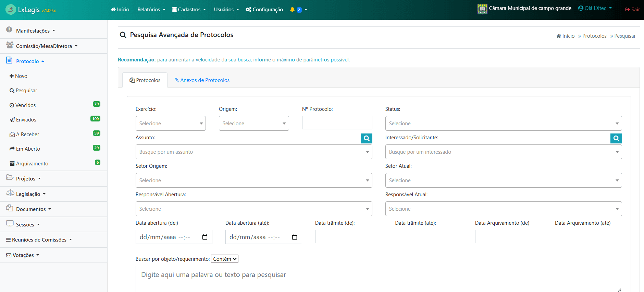Click the notification bell icon
This screenshot has height=292, width=644.
click(292, 10)
